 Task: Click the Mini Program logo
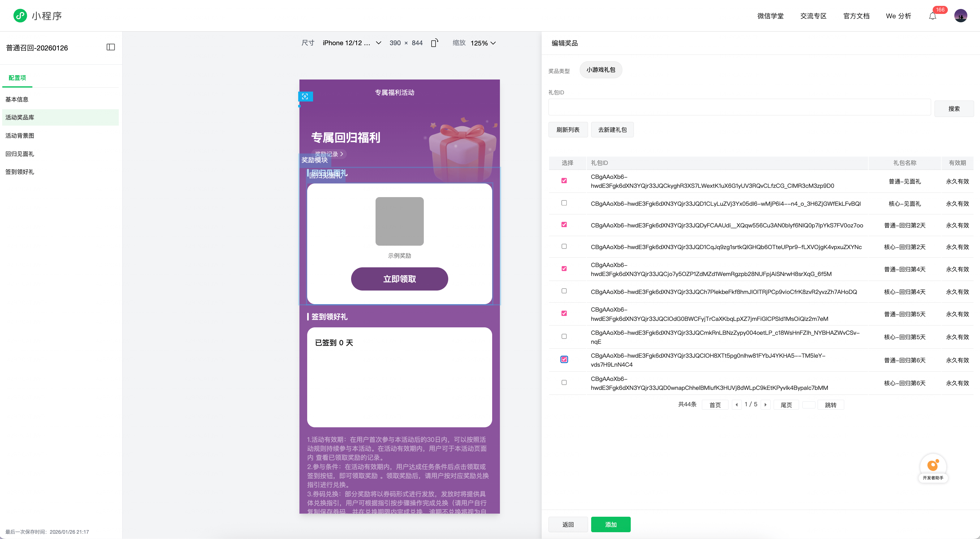tap(20, 15)
